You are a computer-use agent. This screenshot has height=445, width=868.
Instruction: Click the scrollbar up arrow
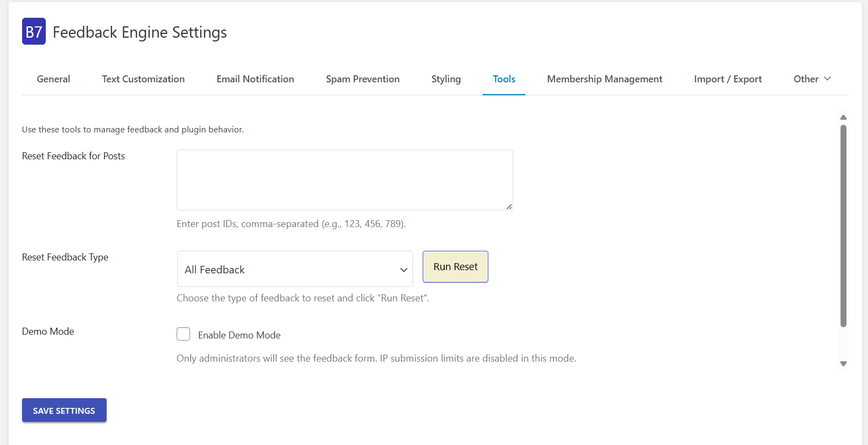coord(843,117)
